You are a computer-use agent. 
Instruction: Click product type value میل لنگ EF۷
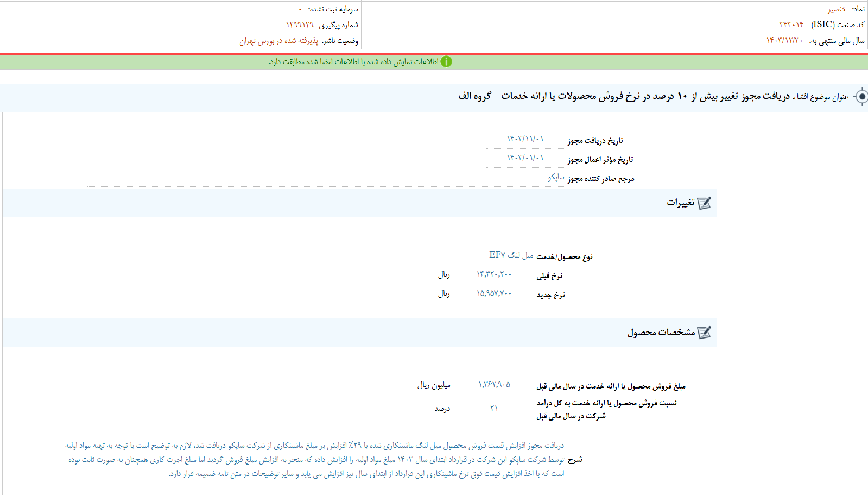coord(511,255)
